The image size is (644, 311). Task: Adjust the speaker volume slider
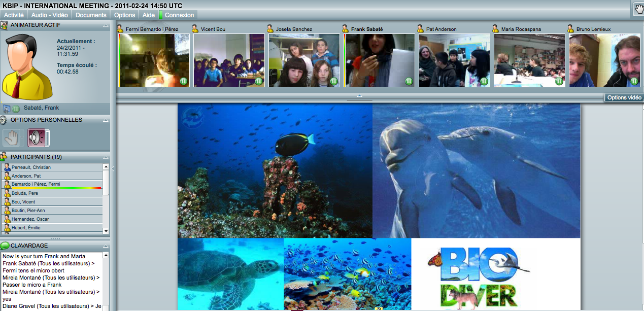pos(47,138)
